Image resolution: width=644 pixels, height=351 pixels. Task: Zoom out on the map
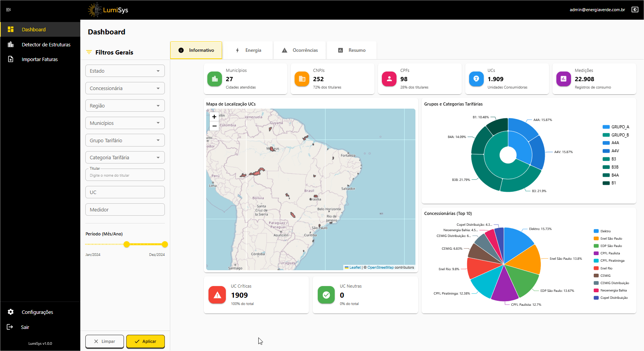(x=214, y=126)
